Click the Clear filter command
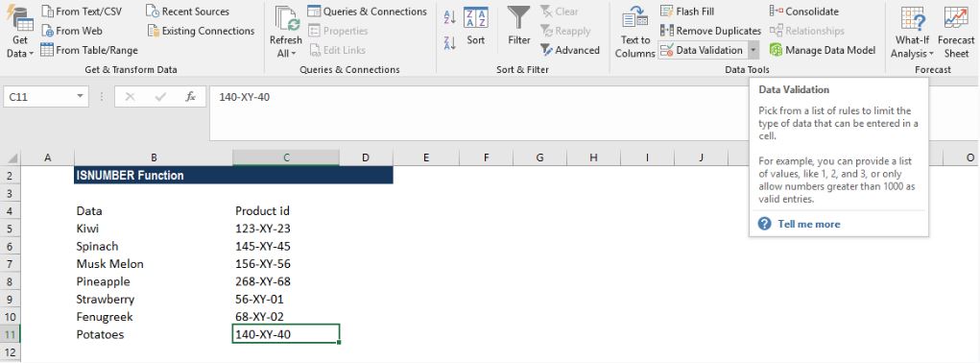Screen dimensions: 980x363 click(x=560, y=12)
